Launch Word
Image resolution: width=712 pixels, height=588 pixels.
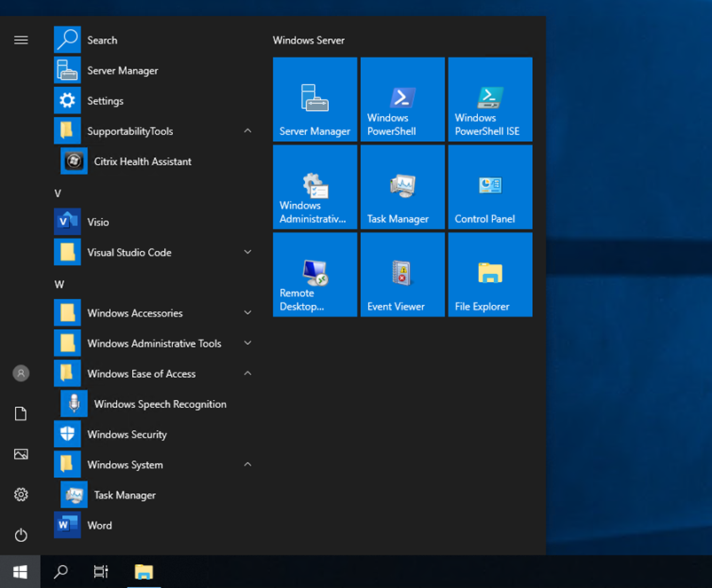[154, 525]
